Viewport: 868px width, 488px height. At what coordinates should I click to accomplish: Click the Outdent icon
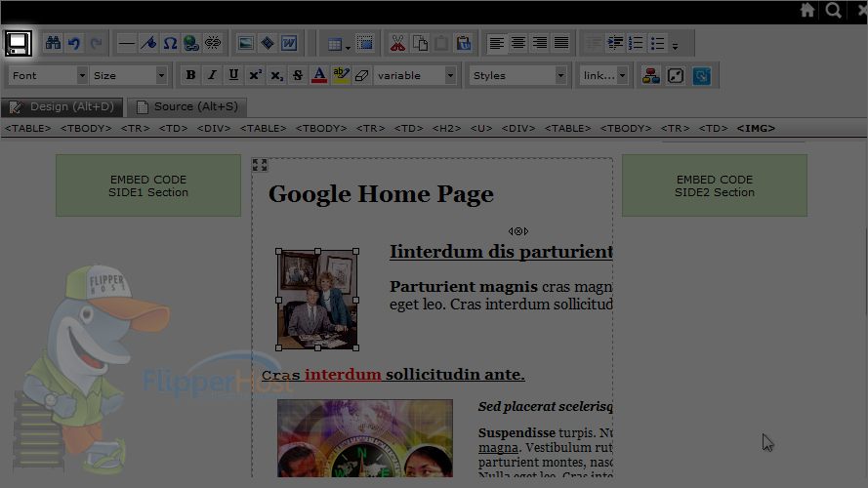click(594, 43)
